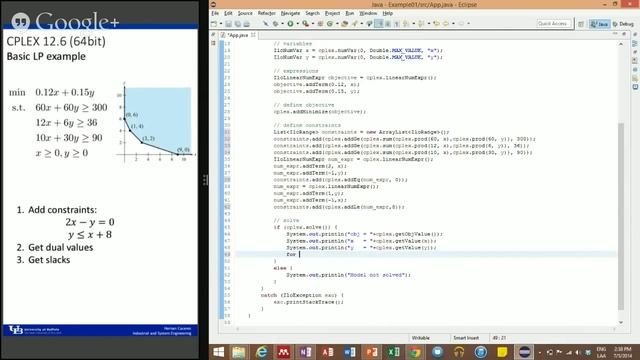Click the Back navigation arrow icon
640x360 pixels.
click(446, 24)
